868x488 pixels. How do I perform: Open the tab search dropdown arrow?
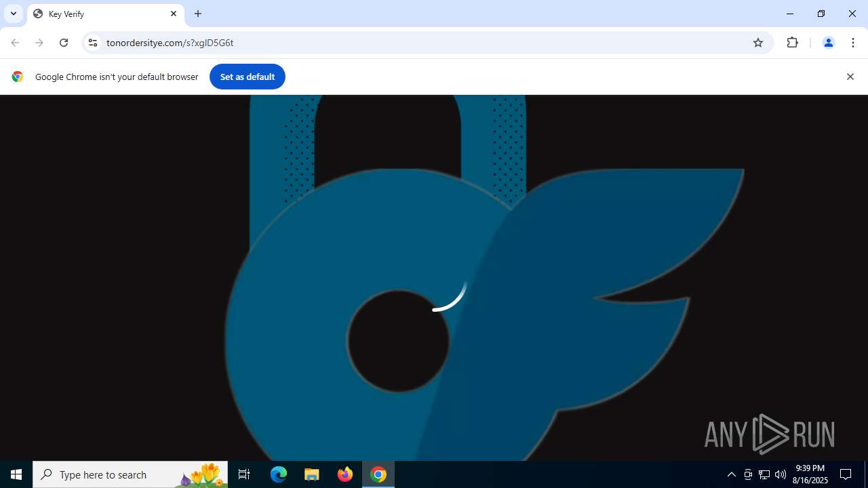tap(14, 14)
